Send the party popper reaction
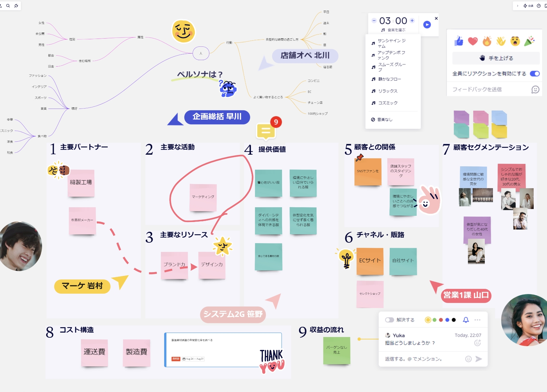 click(x=529, y=41)
